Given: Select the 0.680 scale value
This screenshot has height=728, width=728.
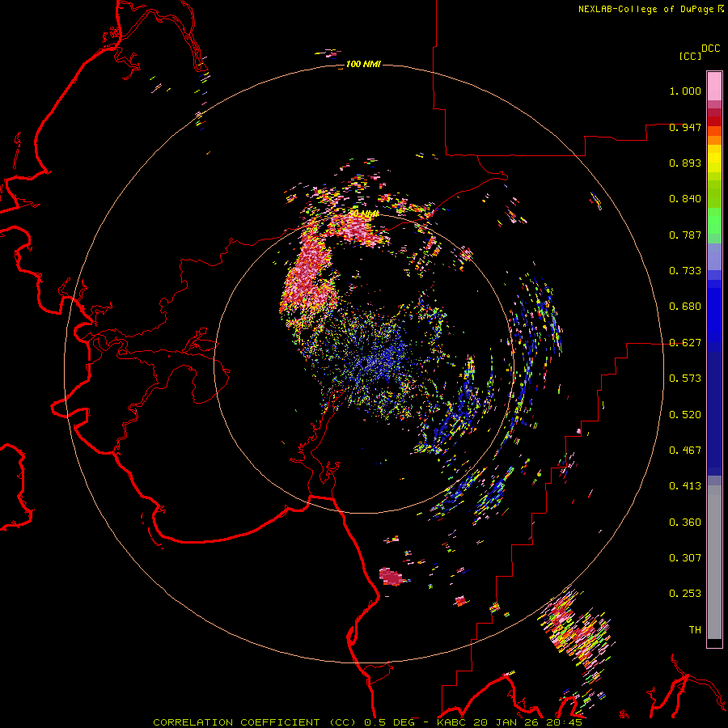Looking at the screenshot, I should (685, 307).
